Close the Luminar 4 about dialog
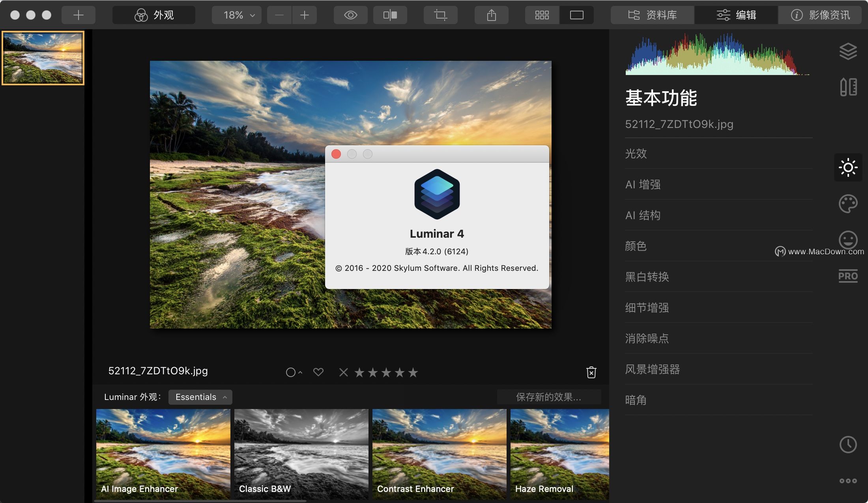Image resolution: width=868 pixels, height=503 pixels. pyautogui.click(x=336, y=154)
